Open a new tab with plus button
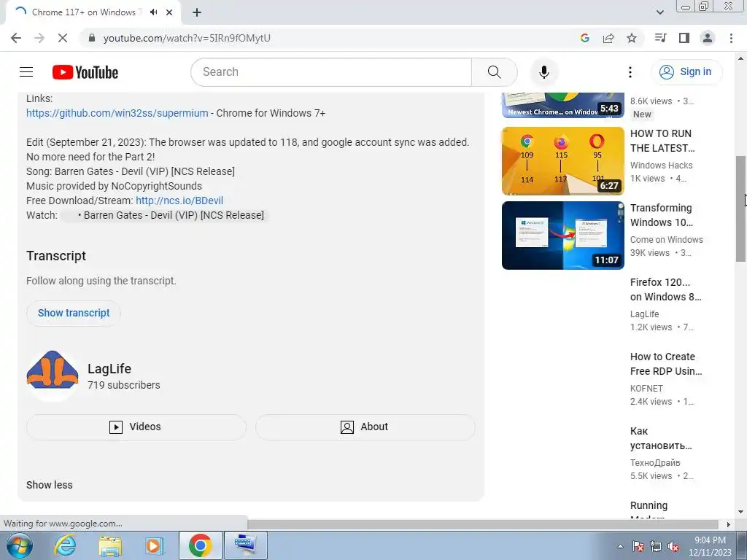 point(197,12)
